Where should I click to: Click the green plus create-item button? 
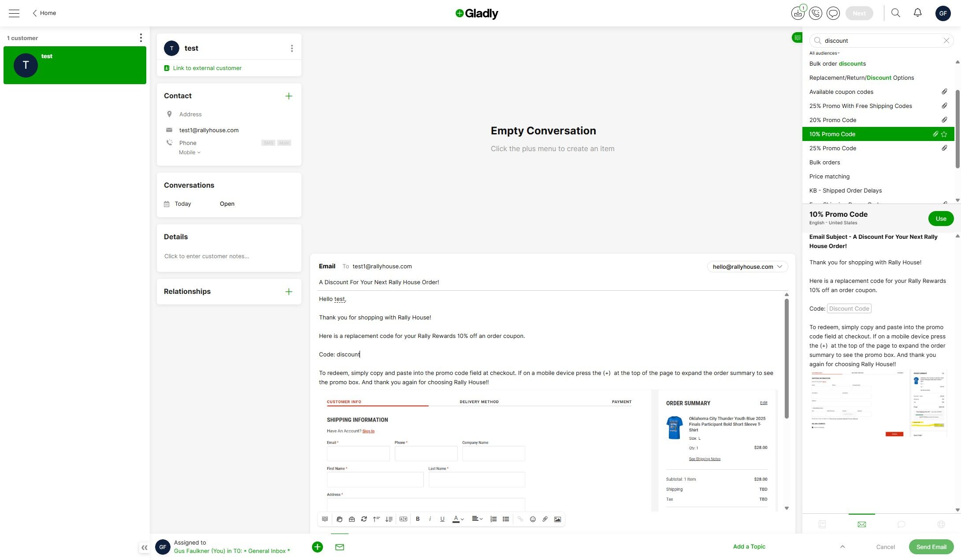317,547
